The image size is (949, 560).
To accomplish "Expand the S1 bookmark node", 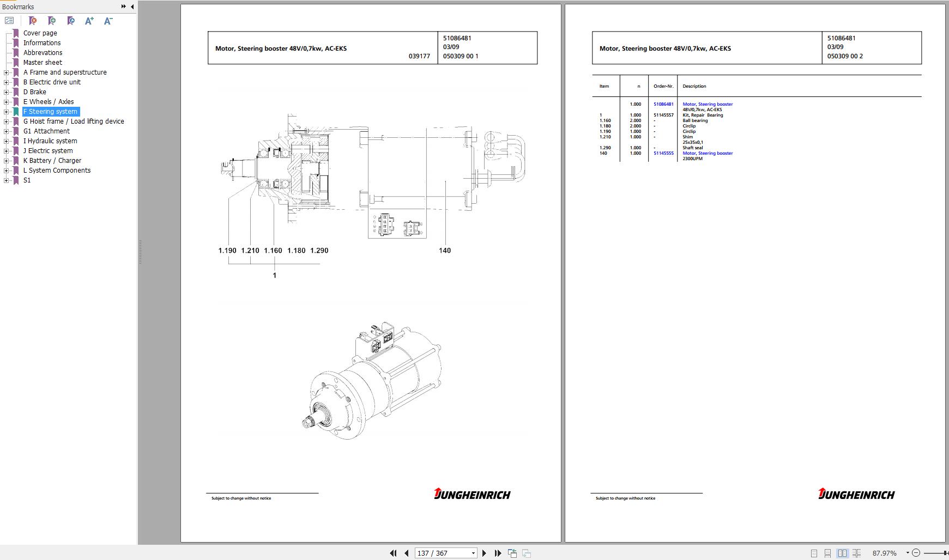I will [x=7, y=180].
